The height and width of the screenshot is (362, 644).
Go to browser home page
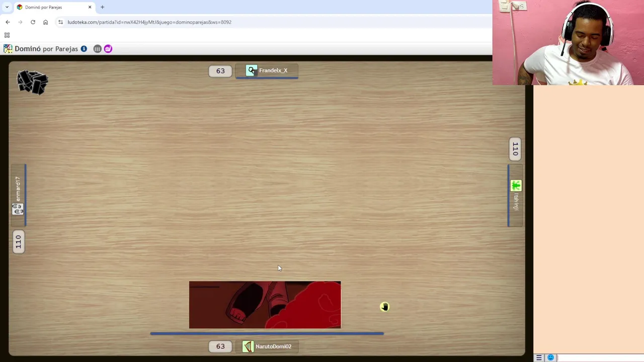click(x=45, y=22)
